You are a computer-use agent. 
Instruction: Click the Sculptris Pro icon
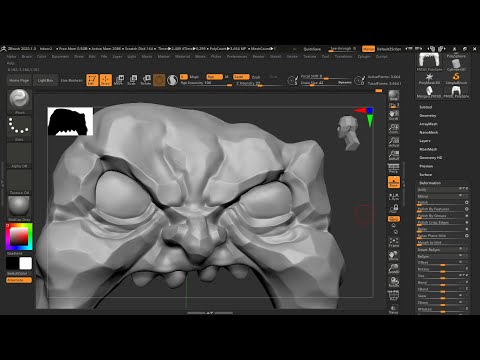coord(172,80)
